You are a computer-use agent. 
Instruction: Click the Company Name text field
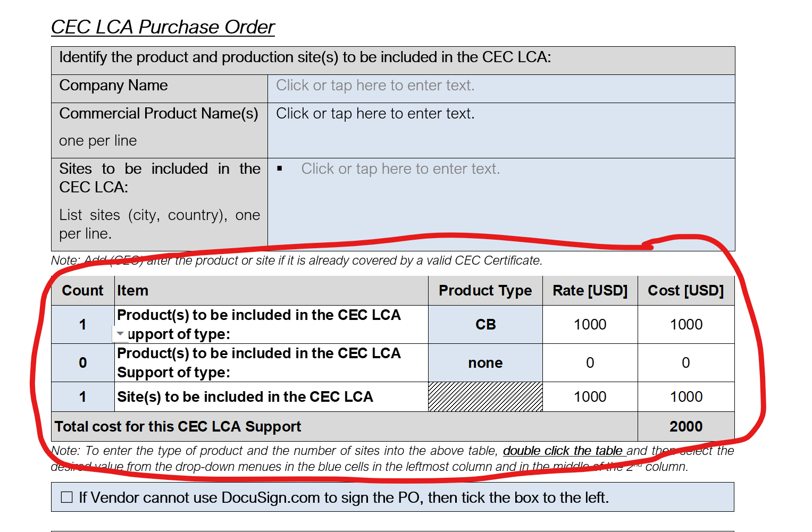(x=375, y=86)
